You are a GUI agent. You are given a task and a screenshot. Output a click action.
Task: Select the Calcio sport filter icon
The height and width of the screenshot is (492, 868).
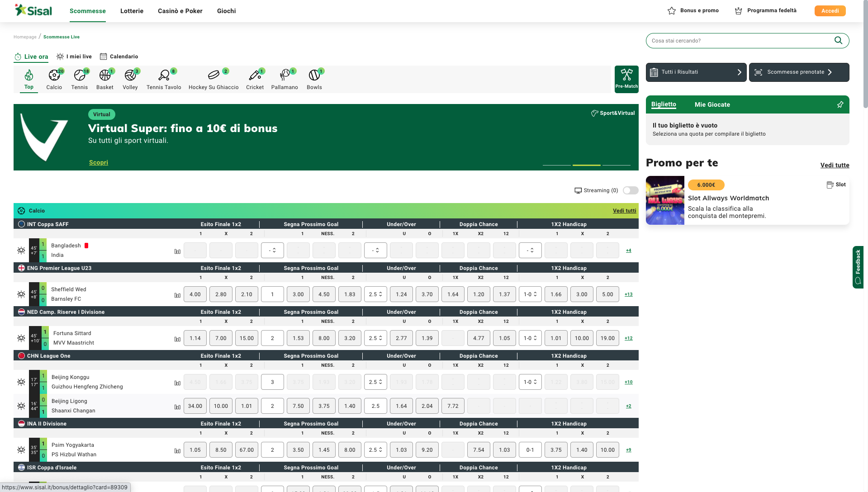pyautogui.click(x=54, y=76)
